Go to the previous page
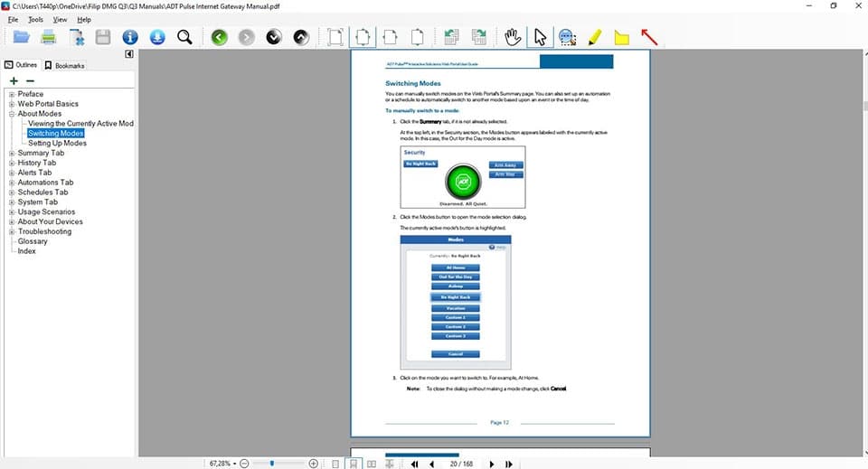The image size is (868, 469). pos(432,464)
